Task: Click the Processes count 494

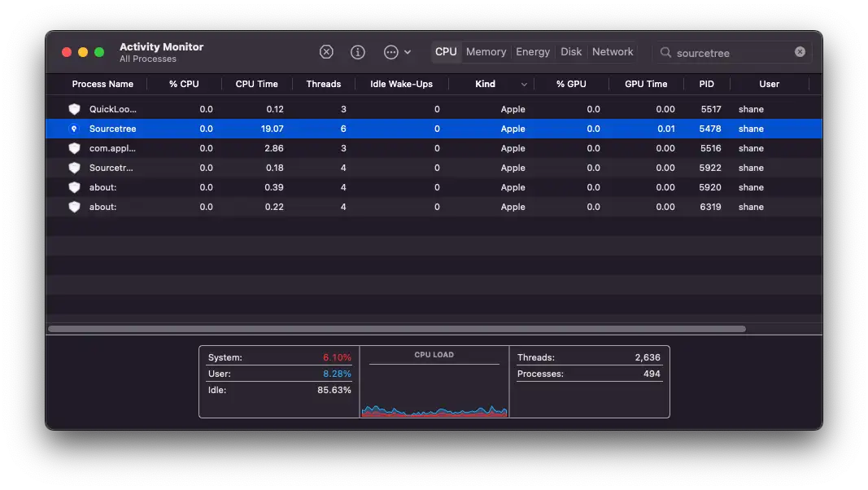Action: click(x=652, y=374)
